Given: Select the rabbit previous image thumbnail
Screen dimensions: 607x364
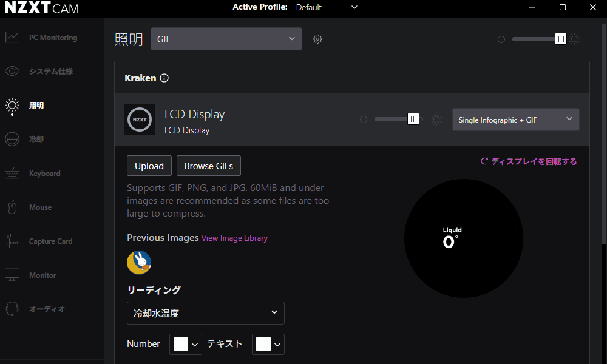Looking at the screenshot, I should [x=139, y=262].
